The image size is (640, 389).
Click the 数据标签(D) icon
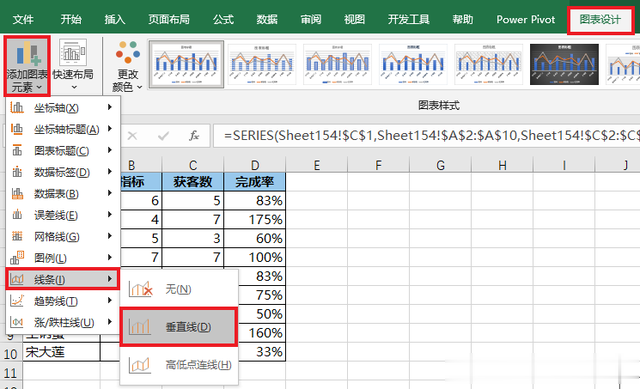pos(17,172)
